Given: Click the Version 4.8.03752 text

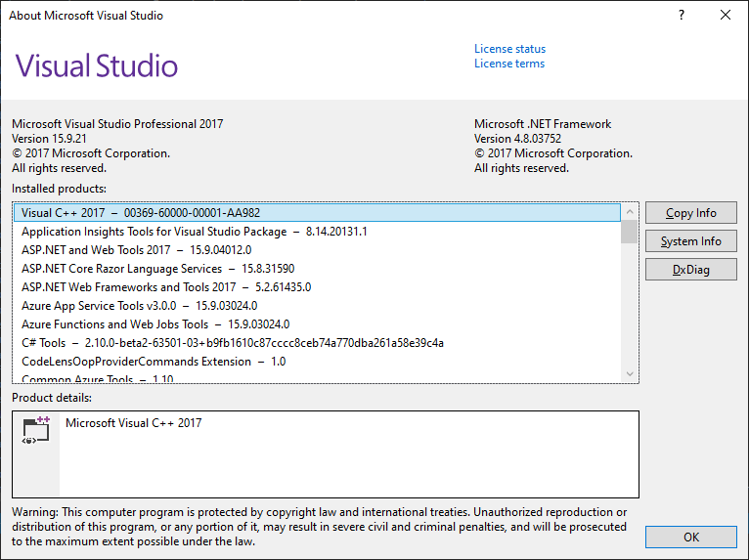Looking at the screenshot, I should pos(517,139).
